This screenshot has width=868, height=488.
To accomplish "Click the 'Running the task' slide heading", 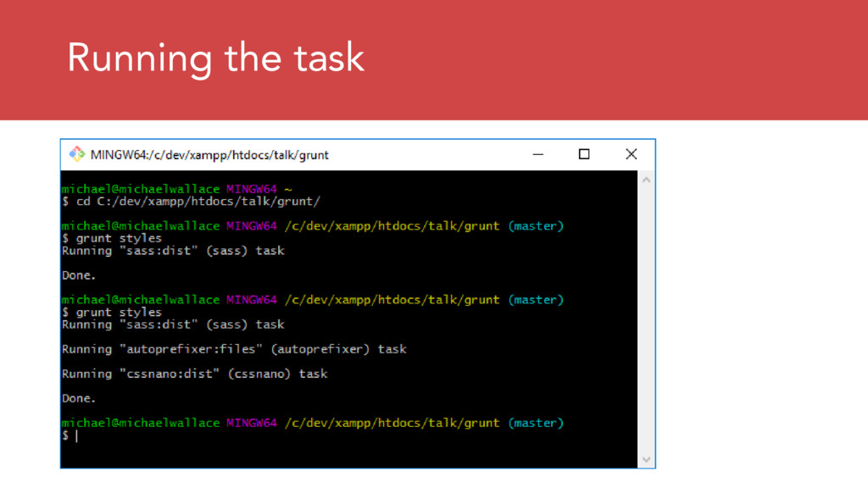I will (x=215, y=58).
